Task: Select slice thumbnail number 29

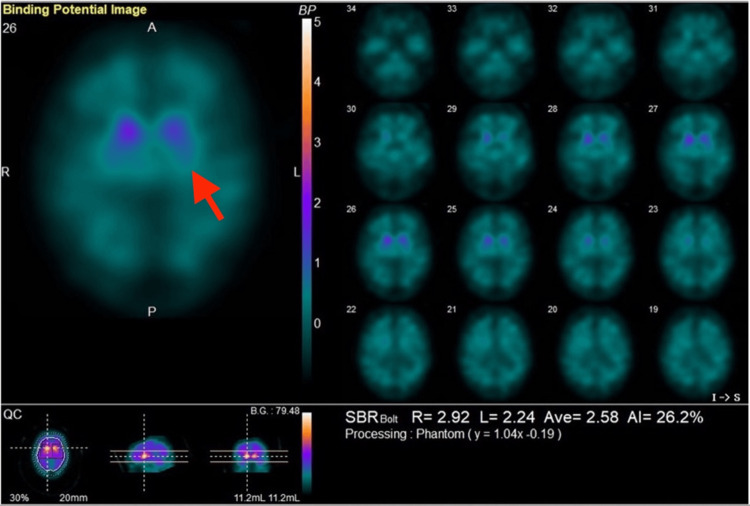Action: 495,152
